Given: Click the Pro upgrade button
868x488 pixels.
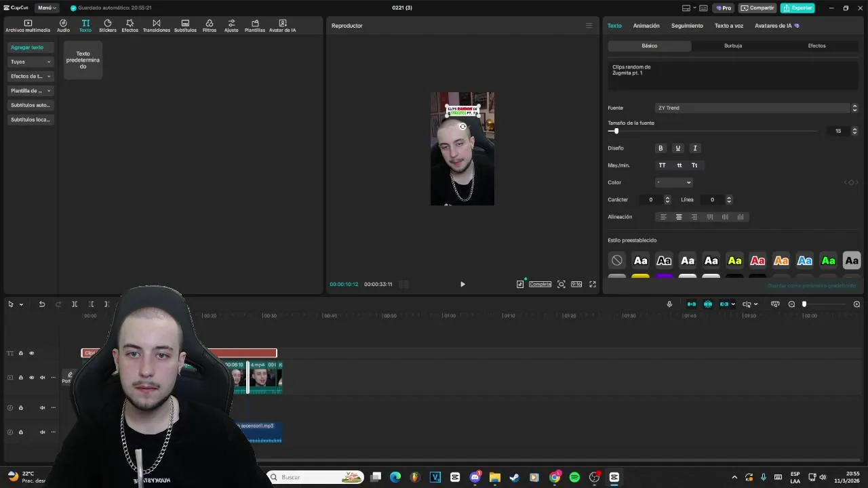Looking at the screenshot, I should 723,8.
